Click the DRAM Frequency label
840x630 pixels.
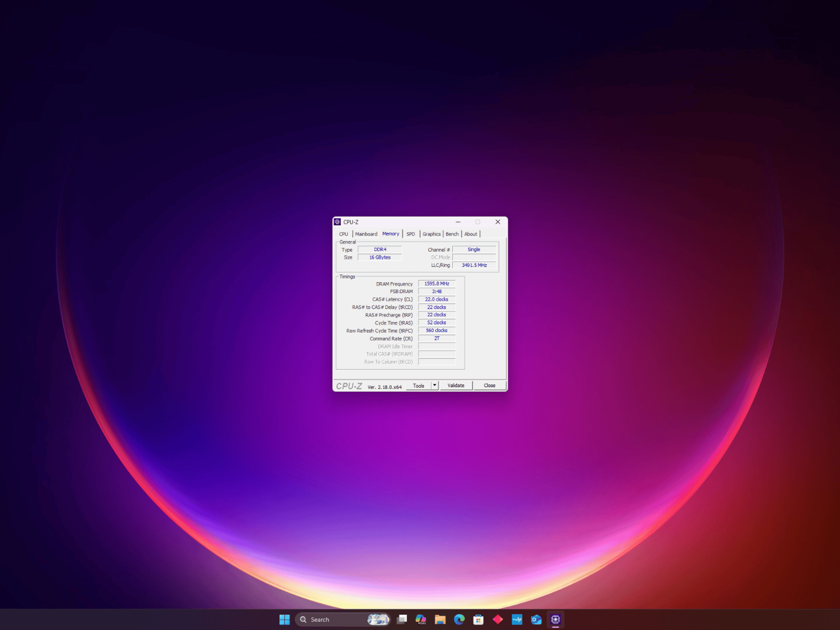[394, 284]
